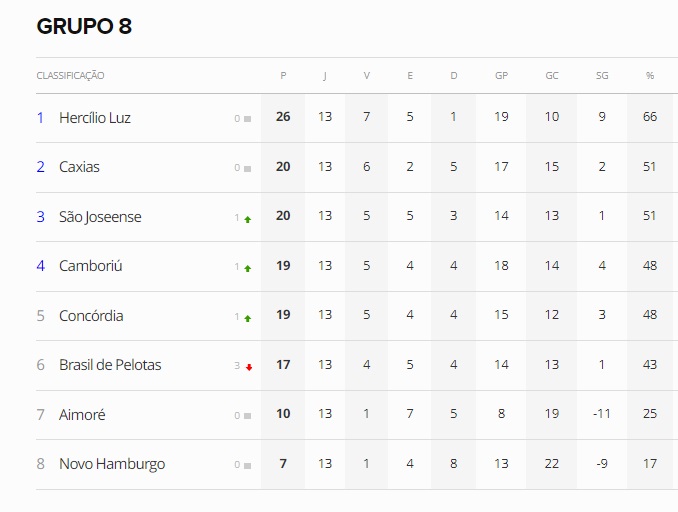This screenshot has height=512, width=678.
Task: Click the GRUPO 8 heading
Action: (x=84, y=26)
